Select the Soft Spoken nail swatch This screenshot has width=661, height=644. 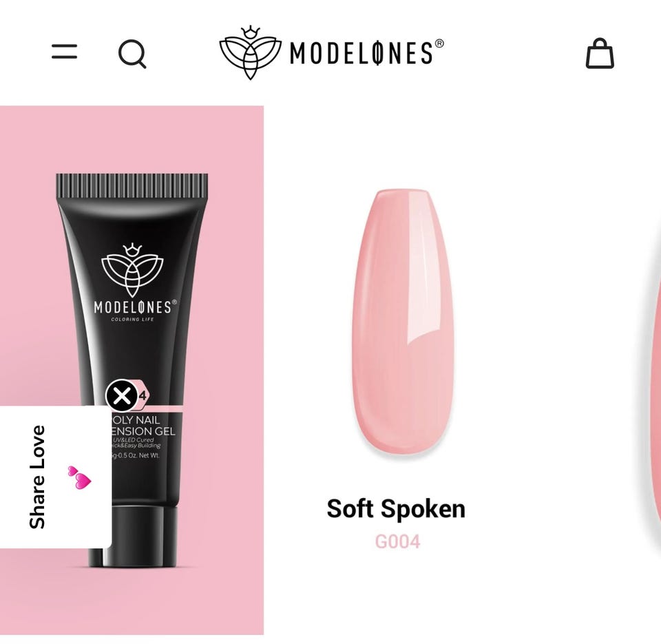(402, 324)
